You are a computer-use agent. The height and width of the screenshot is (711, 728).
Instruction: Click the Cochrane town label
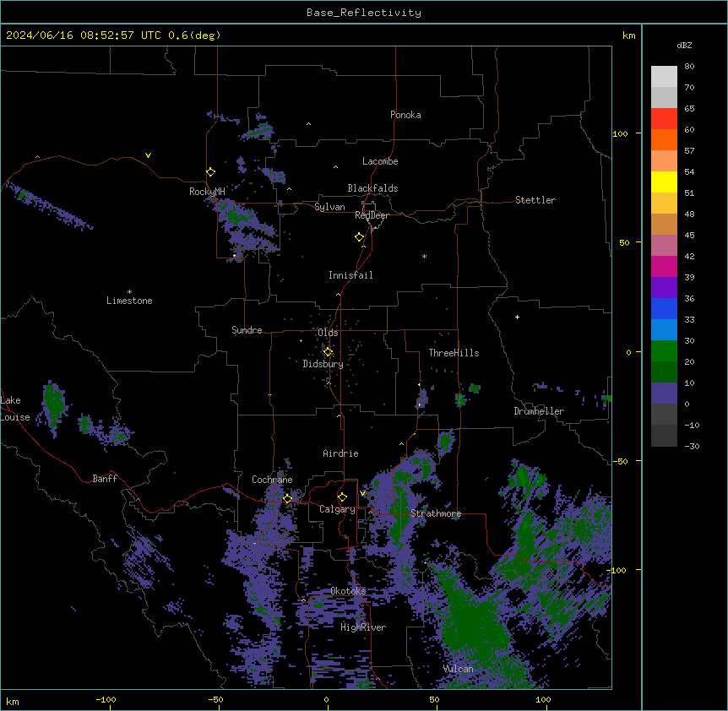pyautogui.click(x=272, y=480)
